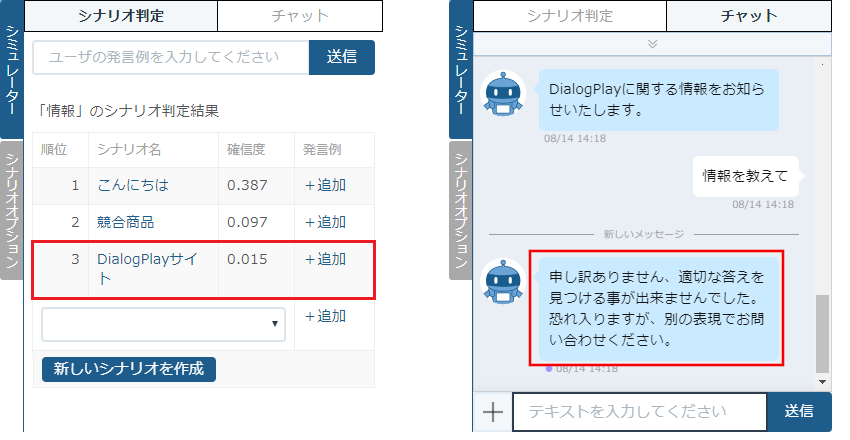Viewport: 850px width, 440px height.
Task: Switch to the チャット tab in the left panel
Action: point(300,16)
